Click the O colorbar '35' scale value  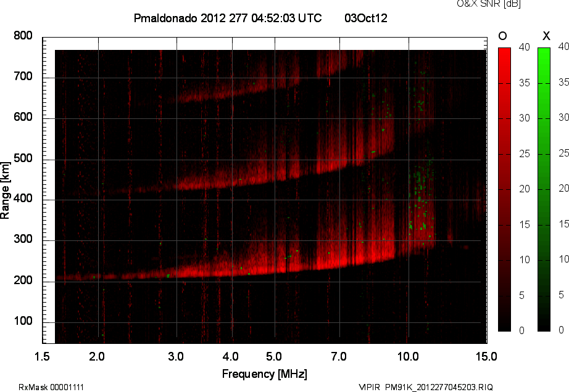point(525,83)
